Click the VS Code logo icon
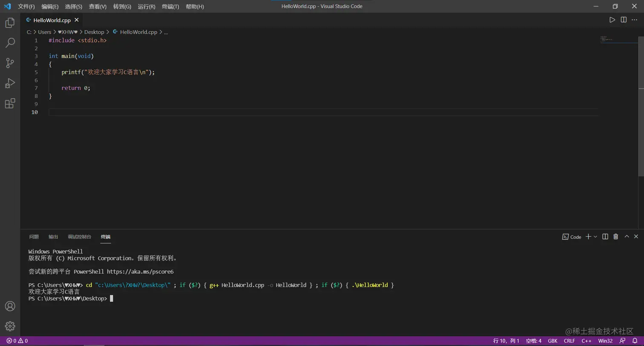Screen dimensions: 644x346 click(x=7, y=6)
